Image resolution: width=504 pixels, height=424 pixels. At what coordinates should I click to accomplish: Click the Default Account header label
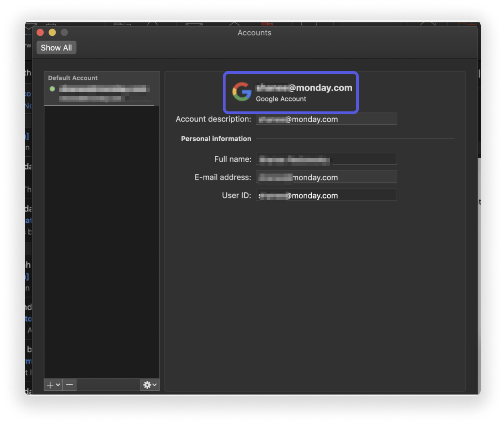[73, 78]
